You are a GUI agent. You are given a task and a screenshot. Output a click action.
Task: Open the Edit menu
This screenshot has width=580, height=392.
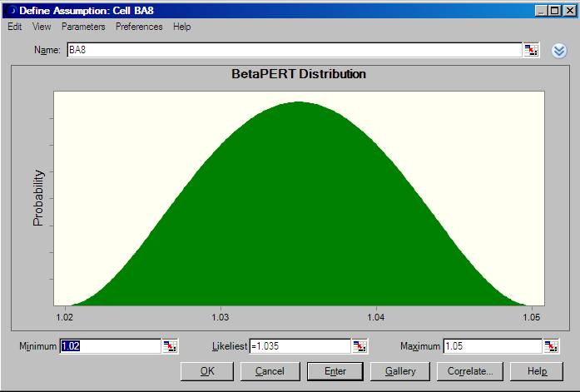pyautogui.click(x=14, y=27)
